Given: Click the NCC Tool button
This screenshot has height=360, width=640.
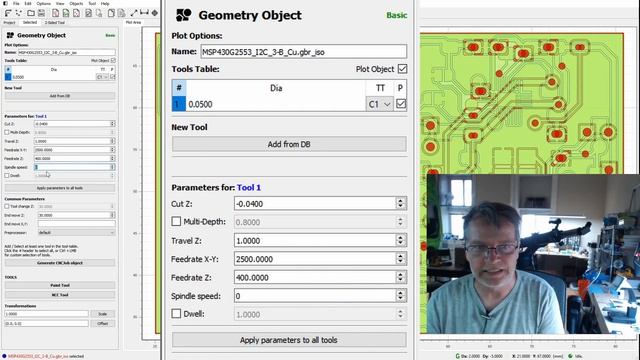Looking at the screenshot, I should [x=60, y=295].
